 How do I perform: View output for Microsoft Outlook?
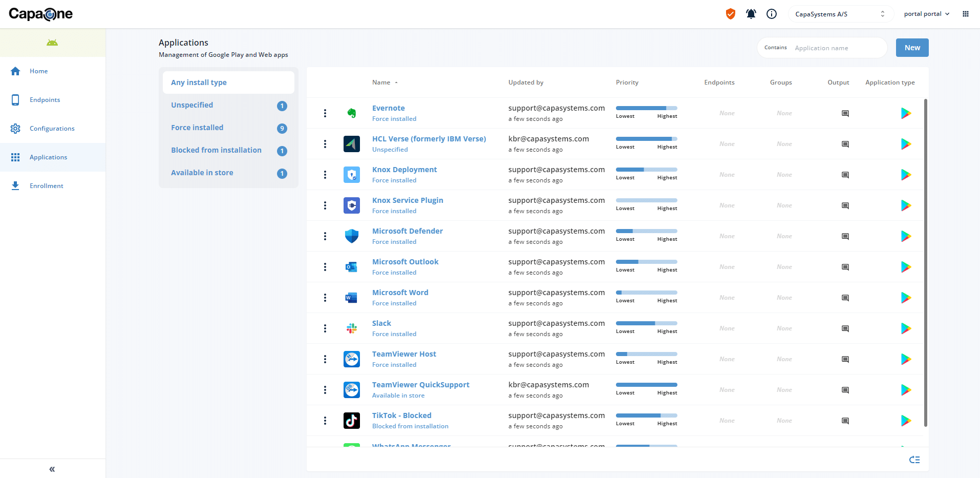[x=845, y=267]
